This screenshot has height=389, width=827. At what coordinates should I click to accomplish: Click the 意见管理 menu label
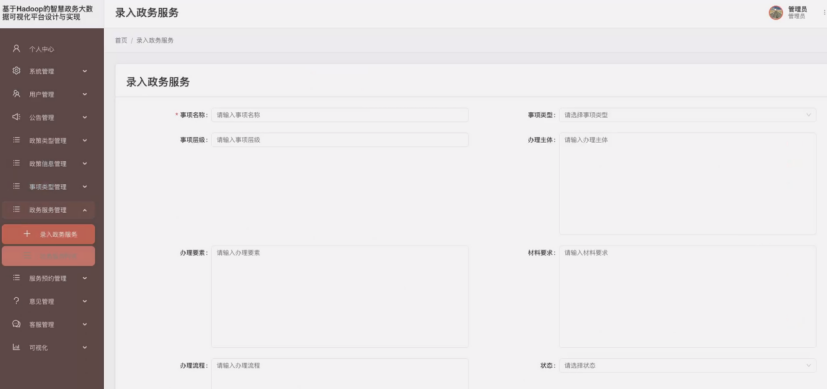pos(42,302)
